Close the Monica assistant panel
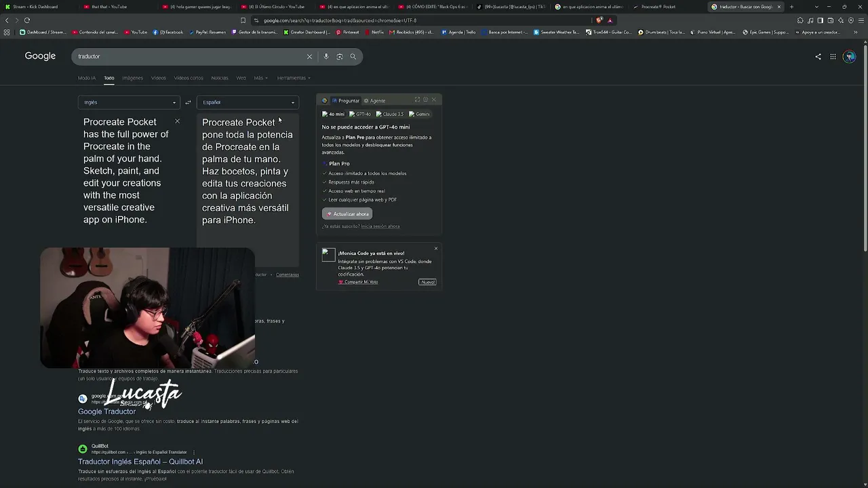 pos(434,100)
